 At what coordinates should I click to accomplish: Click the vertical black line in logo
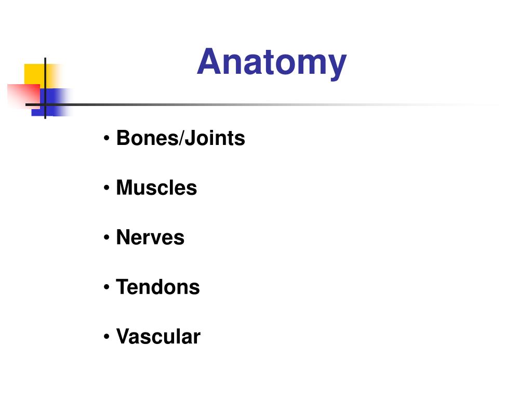click(45, 88)
